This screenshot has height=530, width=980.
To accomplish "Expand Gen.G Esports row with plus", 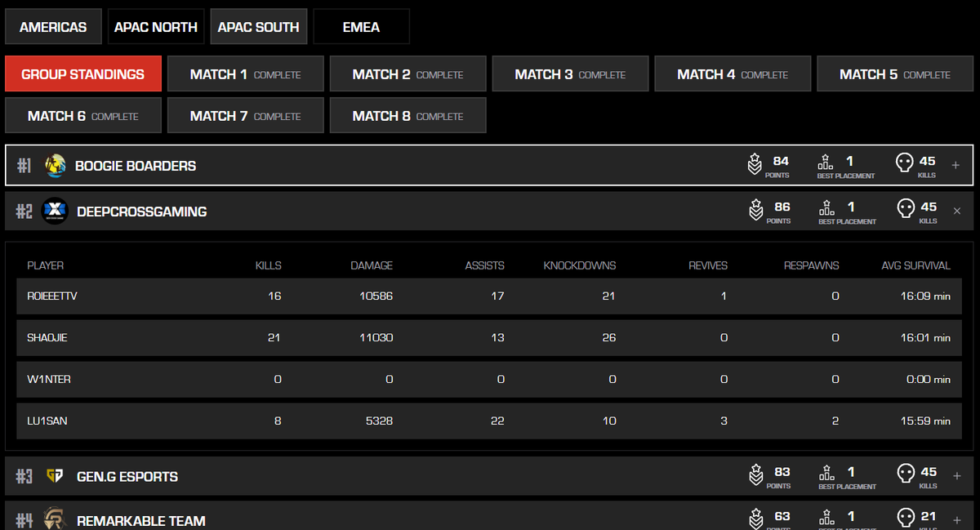I will click(x=957, y=476).
